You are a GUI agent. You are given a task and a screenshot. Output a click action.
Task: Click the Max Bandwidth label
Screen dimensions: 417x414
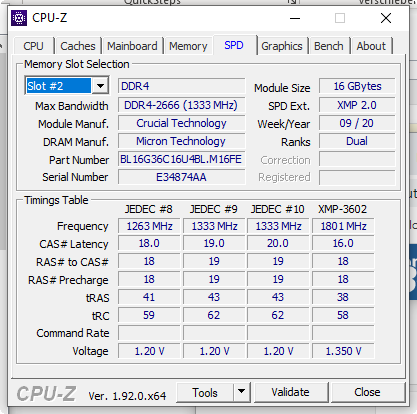[x=72, y=106]
